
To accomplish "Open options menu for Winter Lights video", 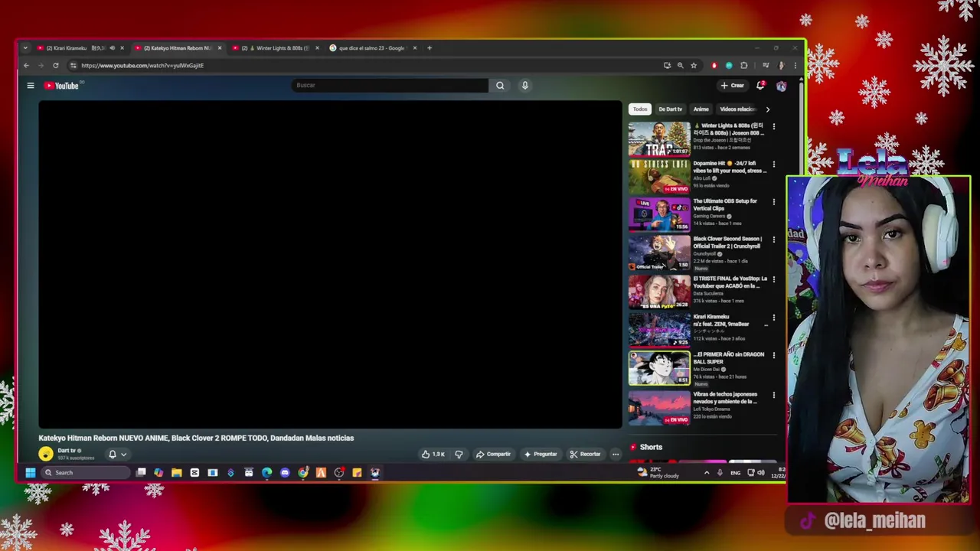I will click(773, 126).
